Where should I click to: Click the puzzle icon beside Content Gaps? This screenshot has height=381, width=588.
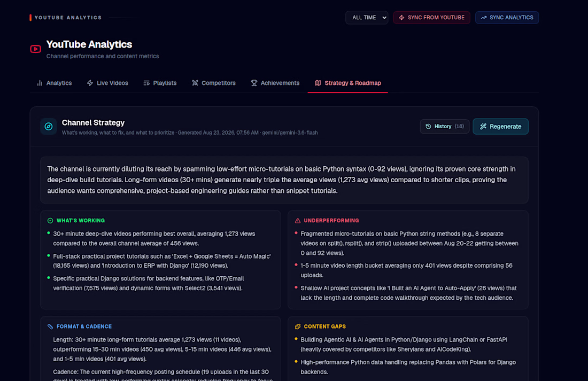coord(298,326)
